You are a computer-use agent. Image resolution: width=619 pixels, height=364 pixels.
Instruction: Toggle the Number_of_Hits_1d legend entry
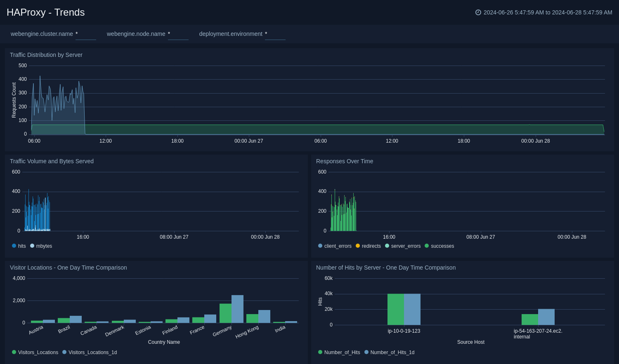[390, 352]
